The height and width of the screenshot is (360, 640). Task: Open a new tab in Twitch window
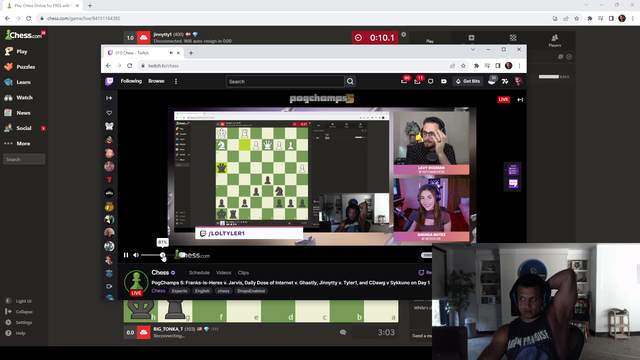(191, 53)
